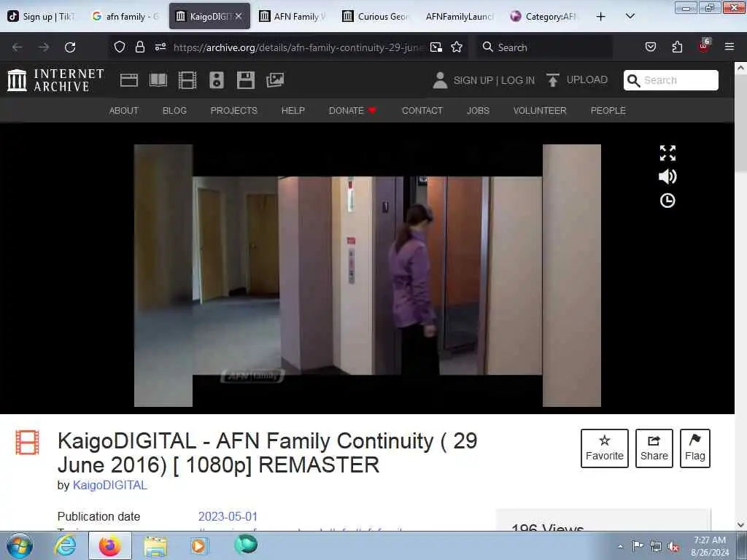Click the archive.org URL address field
The height and width of the screenshot is (560, 747).
(x=298, y=47)
